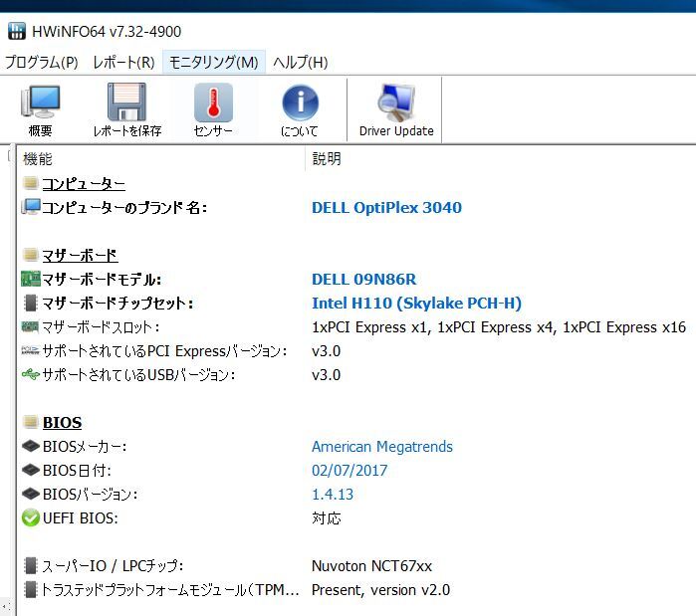
Task: Select the Nuvoton NCT67xx value
Action: pos(371,566)
